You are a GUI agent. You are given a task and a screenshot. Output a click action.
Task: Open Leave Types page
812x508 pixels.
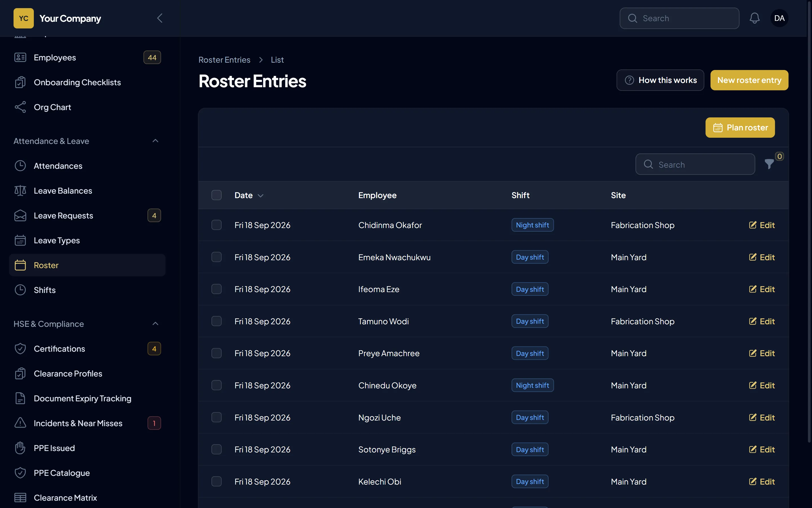tap(87, 240)
